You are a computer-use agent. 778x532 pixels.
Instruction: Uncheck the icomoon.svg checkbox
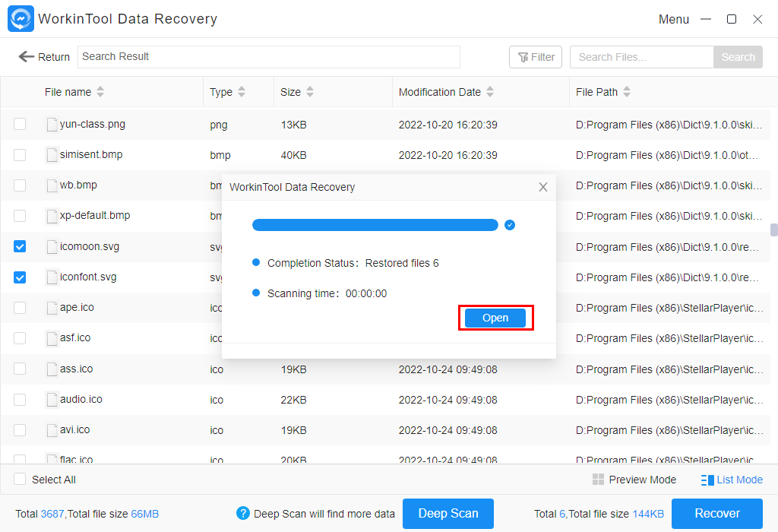click(x=20, y=246)
